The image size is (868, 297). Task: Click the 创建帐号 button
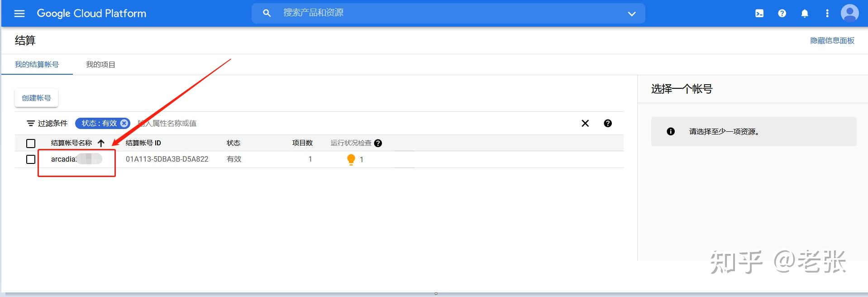click(36, 98)
